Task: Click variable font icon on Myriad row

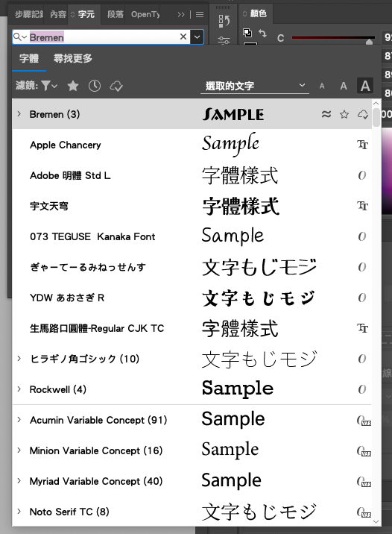Action: click(x=364, y=482)
